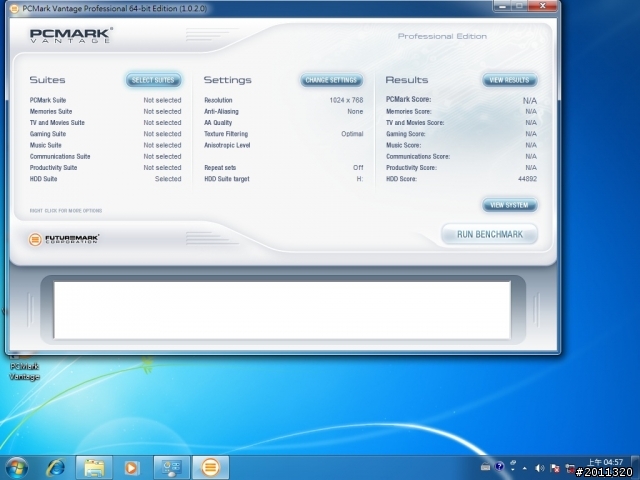The height and width of the screenshot is (480, 640).
Task: Click the Select Suites button
Action: point(153,80)
